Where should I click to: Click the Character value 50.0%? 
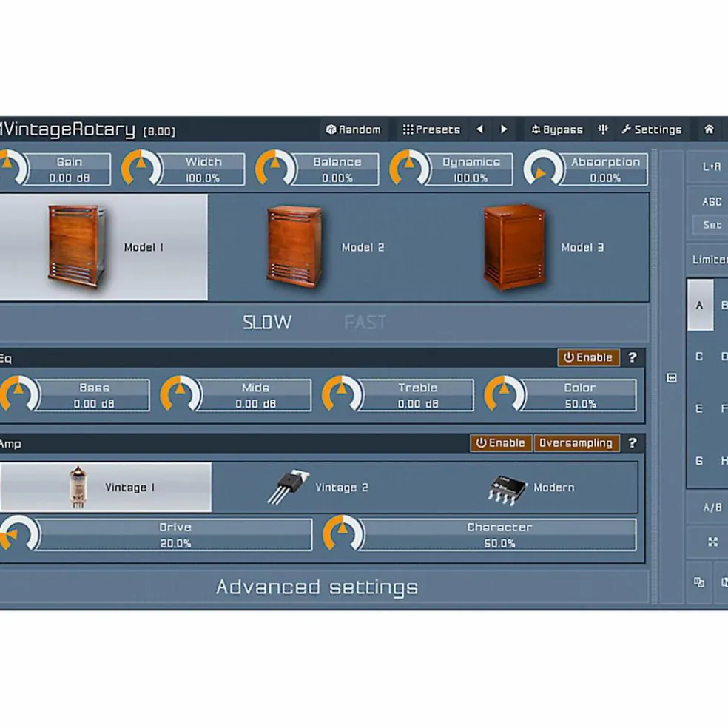[x=499, y=544]
